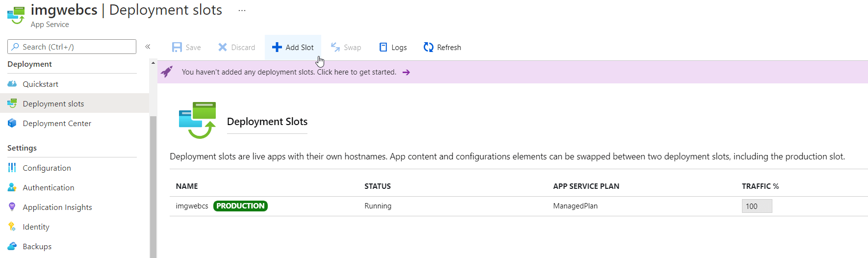This screenshot has height=258, width=868.
Task: Click the Backups cloud icon
Action: pyautogui.click(x=12, y=246)
